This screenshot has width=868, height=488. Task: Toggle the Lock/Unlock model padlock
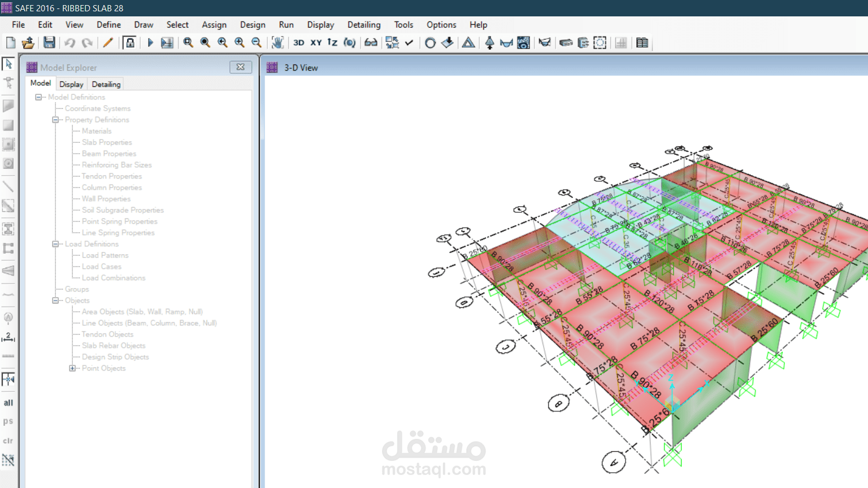pos(130,43)
